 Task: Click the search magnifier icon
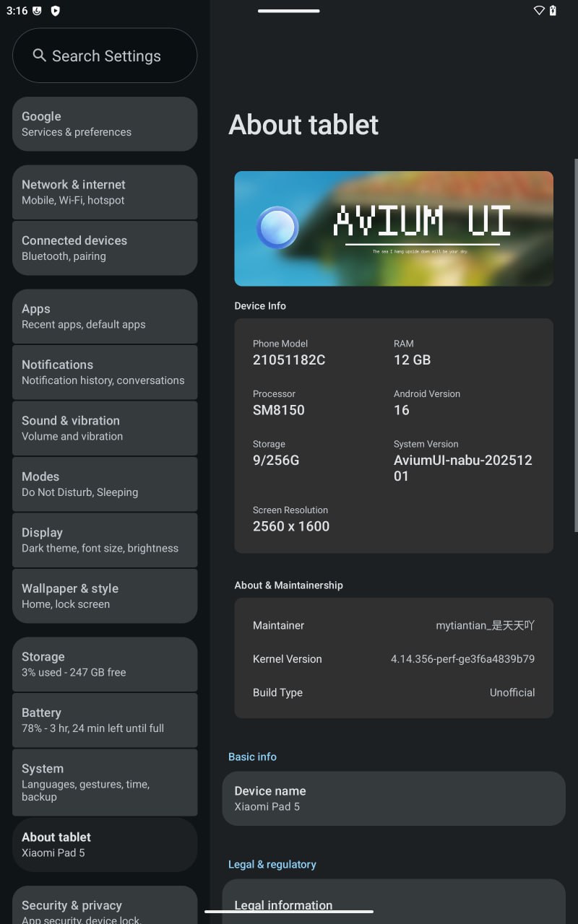coord(39,56)
